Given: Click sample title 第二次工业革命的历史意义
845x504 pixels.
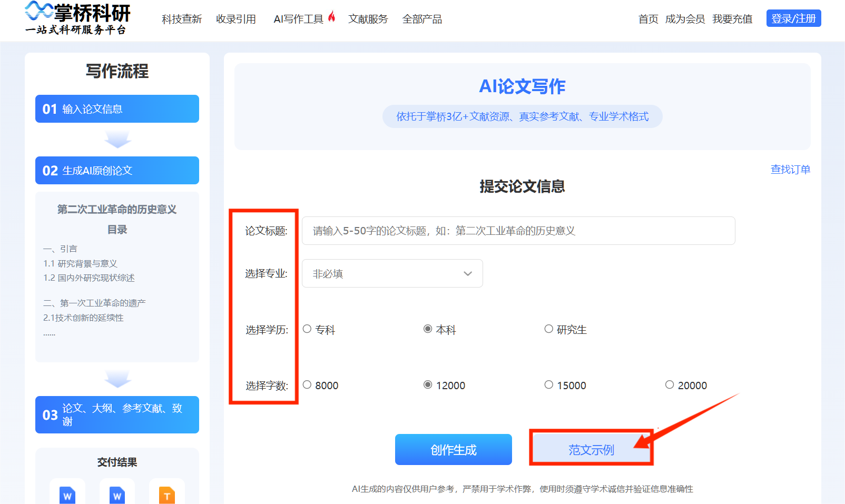Looking at the screenshot, I should pyautogui.click(x=117, y=210).
